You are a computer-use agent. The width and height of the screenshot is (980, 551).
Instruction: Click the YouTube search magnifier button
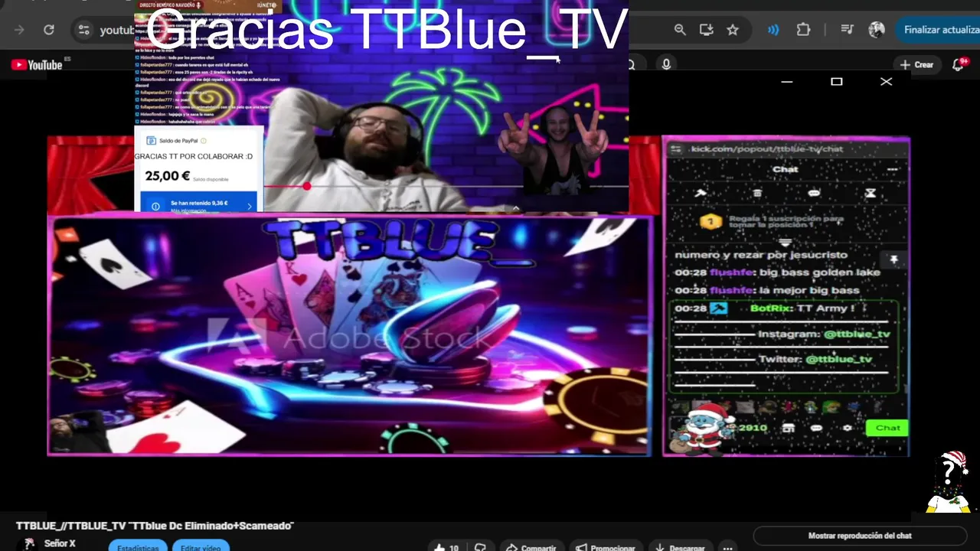pyautogui.click(x=632, y=65)
